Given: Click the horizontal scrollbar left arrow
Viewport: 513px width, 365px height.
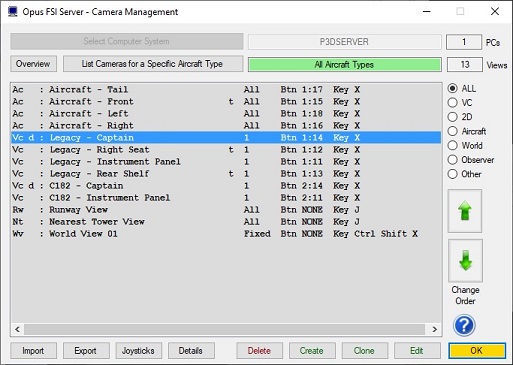Looking at the screenshot, I should coord(17,329).
